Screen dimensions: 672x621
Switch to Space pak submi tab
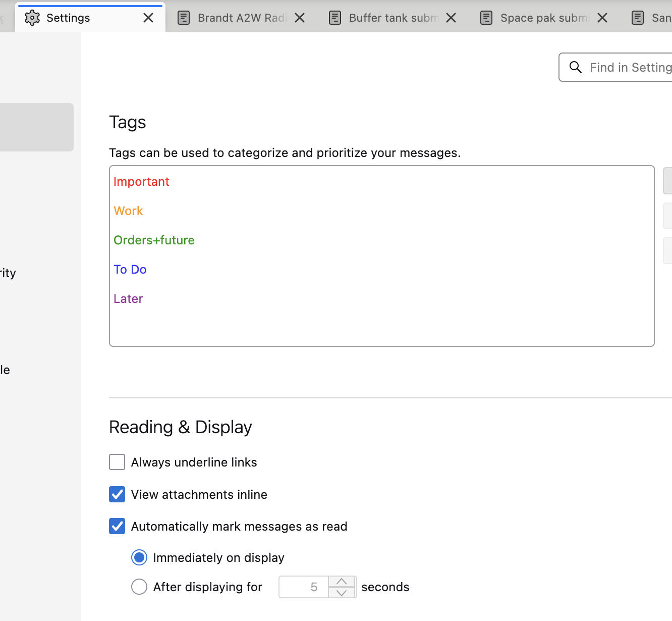point(545,18)
